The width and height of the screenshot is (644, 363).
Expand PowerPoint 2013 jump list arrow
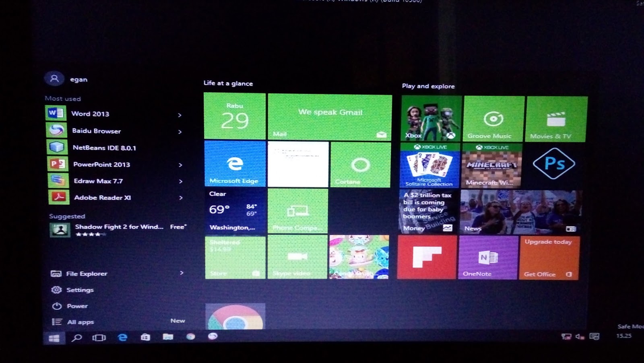[x=180, y=165]
